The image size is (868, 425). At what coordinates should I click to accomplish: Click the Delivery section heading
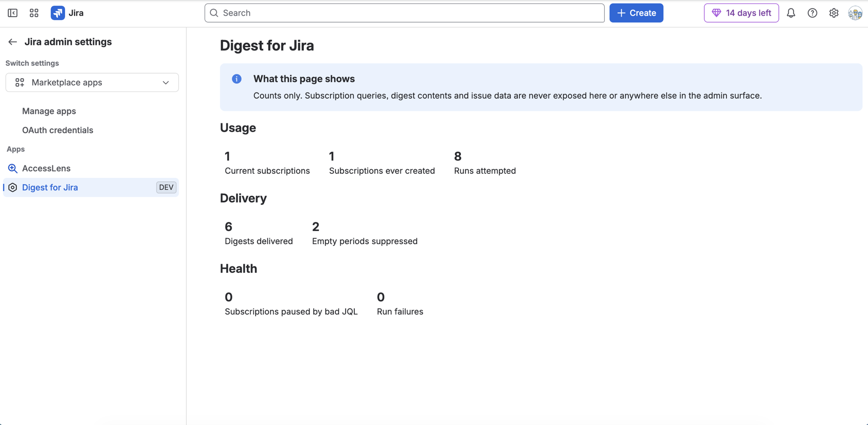point(243,198)
